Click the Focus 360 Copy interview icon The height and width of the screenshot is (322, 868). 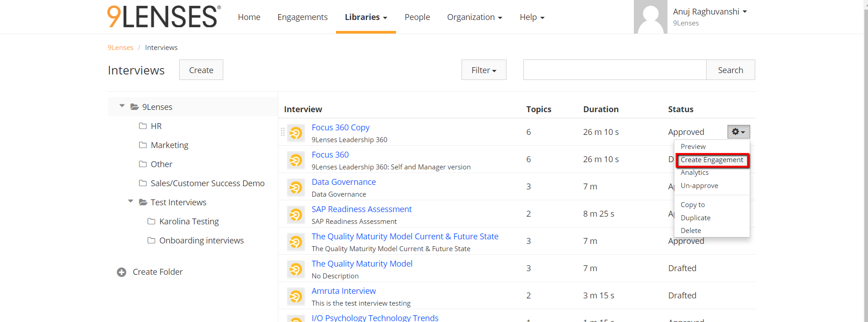296,133
